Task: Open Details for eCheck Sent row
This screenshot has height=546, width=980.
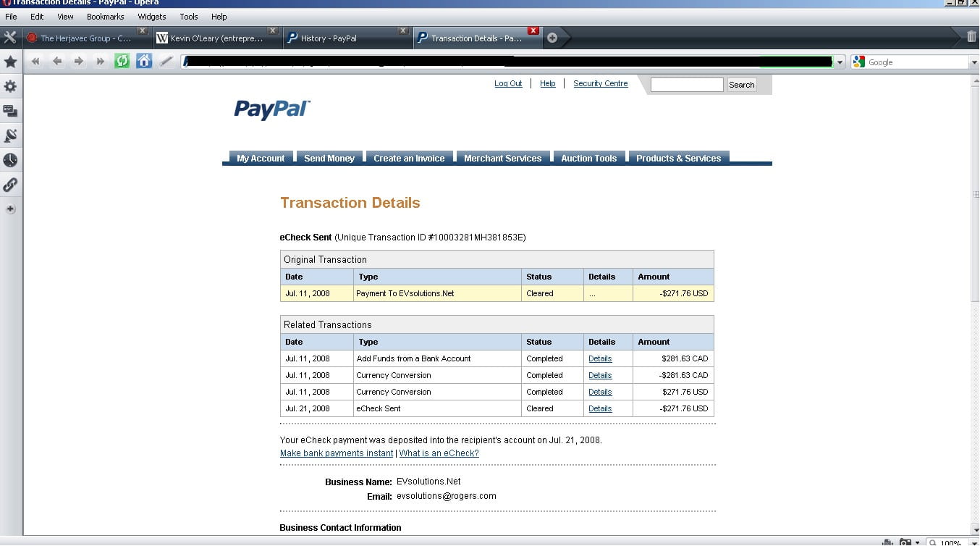Action: (600, 408)
